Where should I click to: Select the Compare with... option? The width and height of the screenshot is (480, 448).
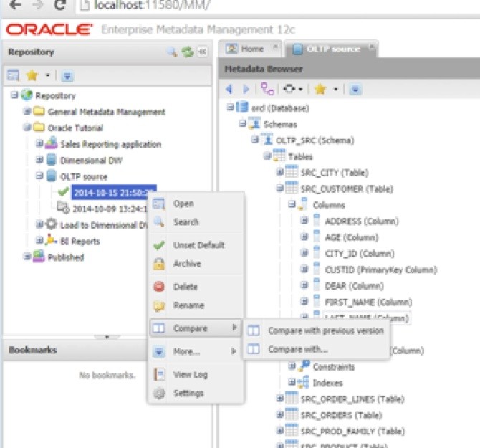click(x=316, y=349)
